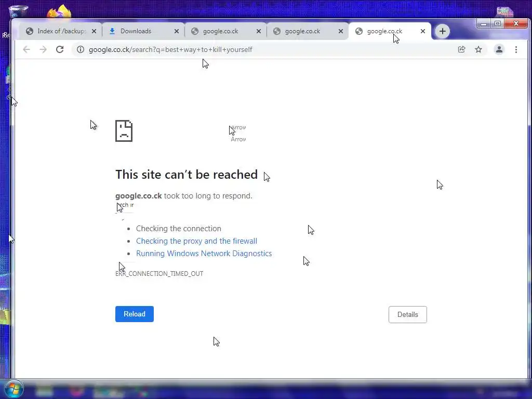The width and height of the screenshot is (532, 399).
Task: Reload the page with the toolbar refresh icon
Action: click(x=60, y=49)
